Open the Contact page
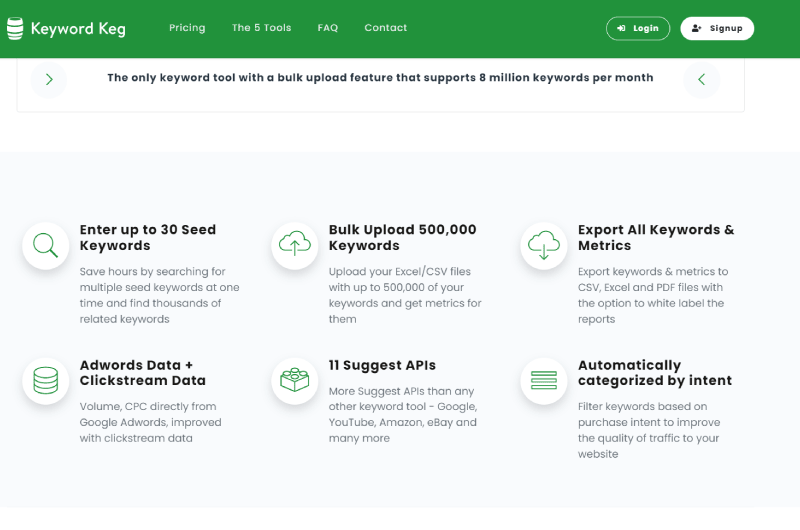The height and width of the screenshot is (530, 800). [x=386, y=28]
